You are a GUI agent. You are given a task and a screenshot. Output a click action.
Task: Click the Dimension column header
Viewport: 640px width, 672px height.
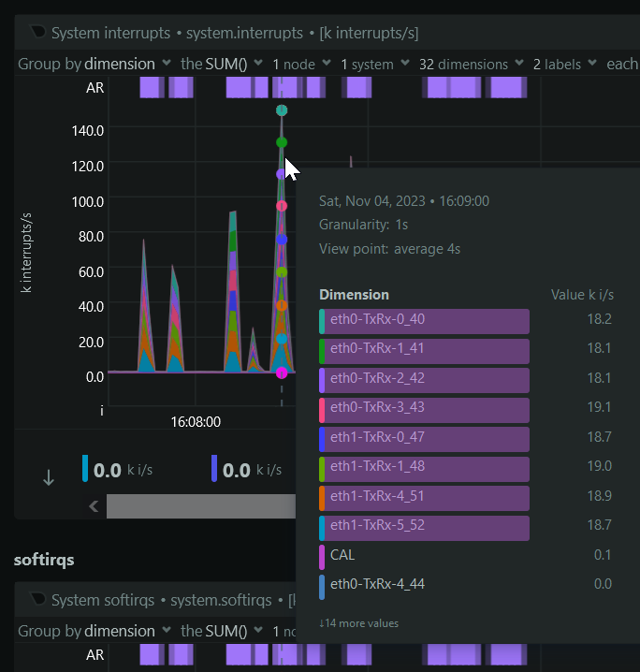point(354,295)
